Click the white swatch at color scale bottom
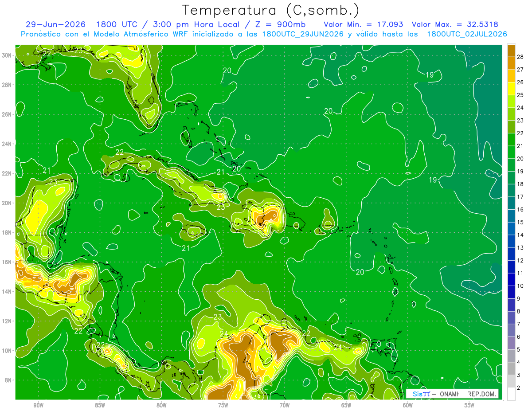Image resolution: width=532 pixels, height=411 pixels. click(x=511, y=394)
